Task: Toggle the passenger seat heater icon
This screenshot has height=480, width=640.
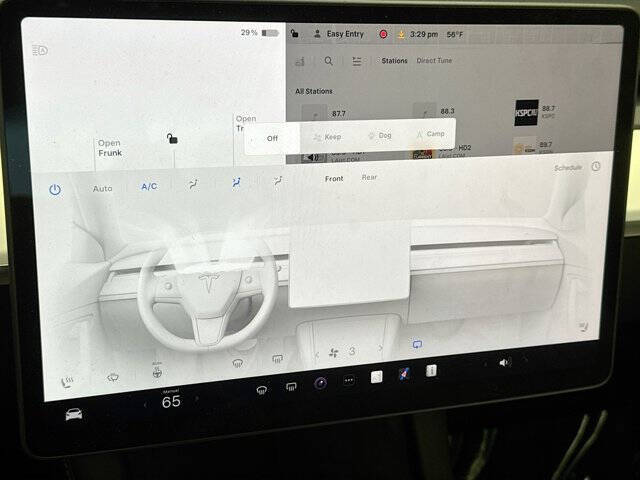Action: pos(583,326)
